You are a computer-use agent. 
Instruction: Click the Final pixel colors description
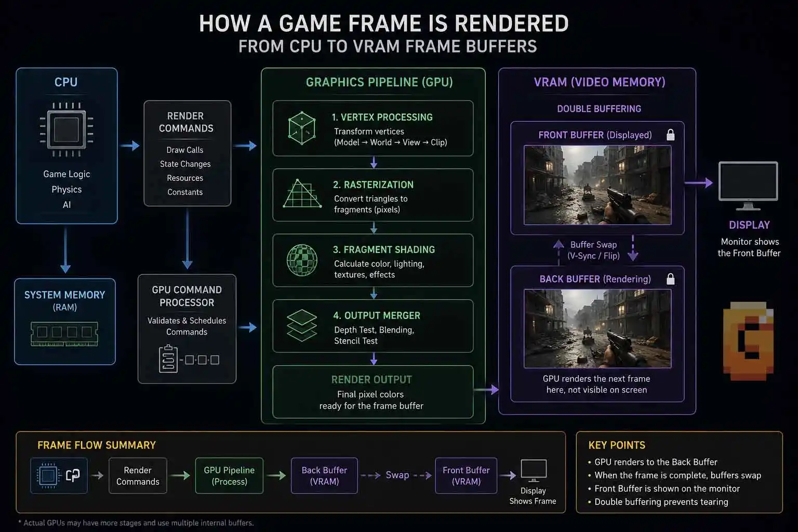(x=371, y=400)
